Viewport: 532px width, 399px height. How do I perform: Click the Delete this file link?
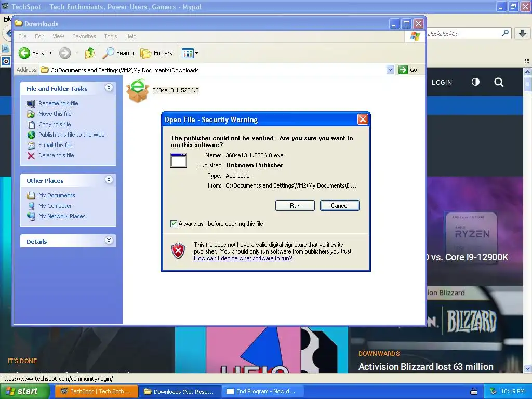56,155
